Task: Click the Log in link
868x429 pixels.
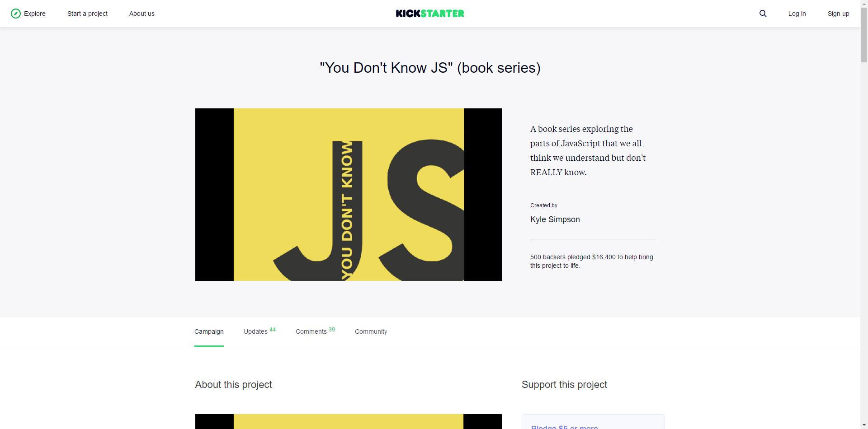Action: pyautogui.click(x=797, y=14)
